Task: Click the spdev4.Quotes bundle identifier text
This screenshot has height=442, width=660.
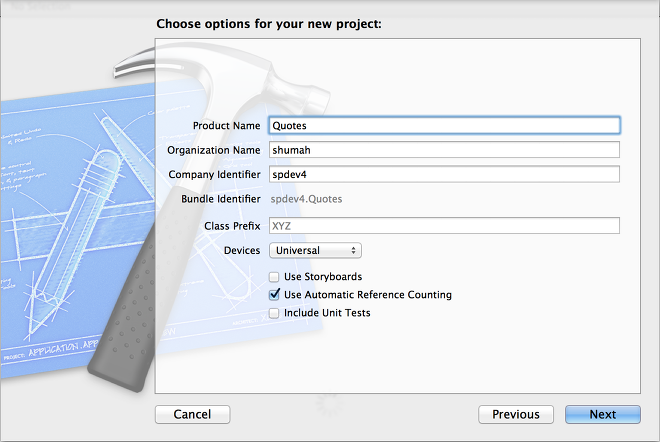Action: (x=306, y=199)
